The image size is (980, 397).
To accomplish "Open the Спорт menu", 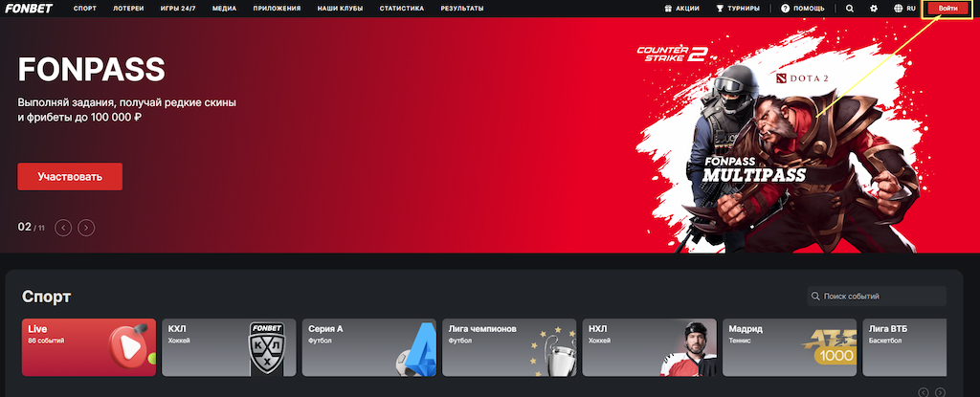I will (84, 8).
